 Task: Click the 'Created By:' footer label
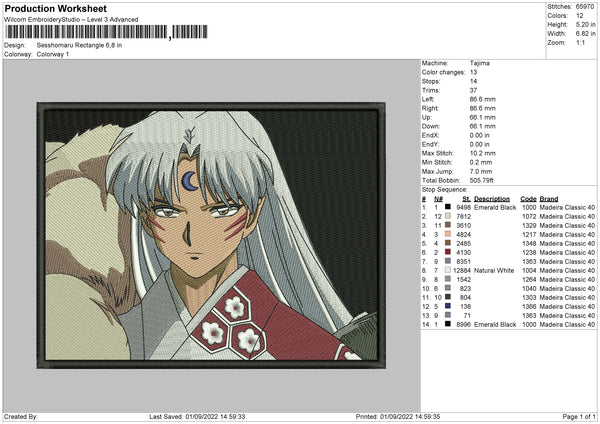[21, 416]
